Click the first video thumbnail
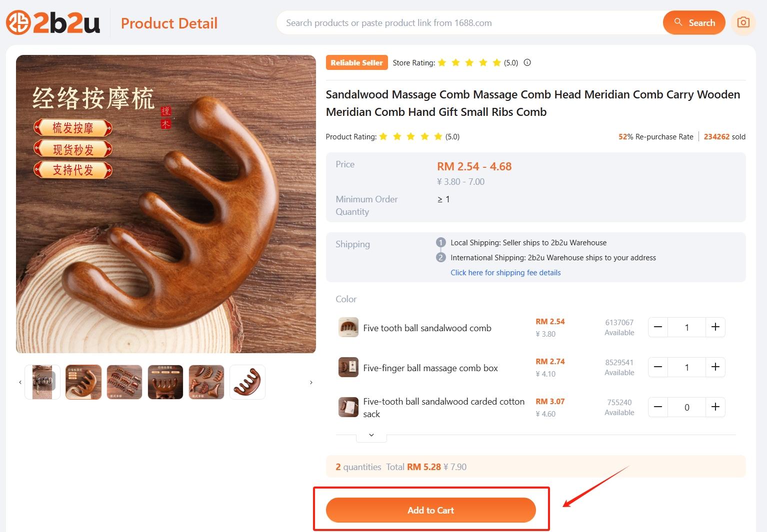This screenshot has height=532, width=767. (x=42, y=382)
